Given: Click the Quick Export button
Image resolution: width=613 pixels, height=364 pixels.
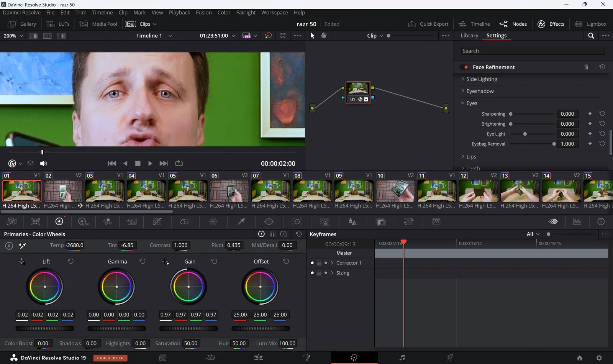Looking at the screenshot, I should (x=428, y=24).
